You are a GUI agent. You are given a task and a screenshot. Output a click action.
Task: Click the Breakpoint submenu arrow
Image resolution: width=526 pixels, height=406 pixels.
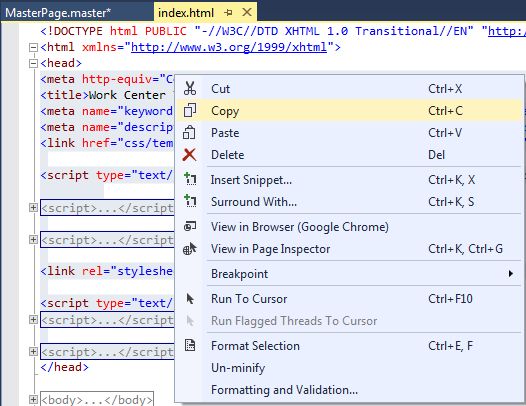pyautogui.click(x=511, y=273)
